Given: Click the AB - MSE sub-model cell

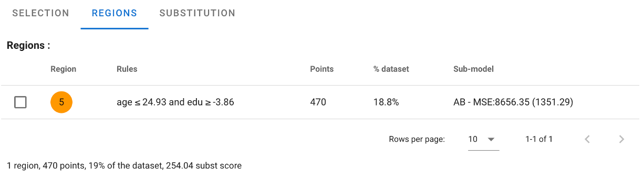Looking at the screenshot, I should [x=513, y=102].
